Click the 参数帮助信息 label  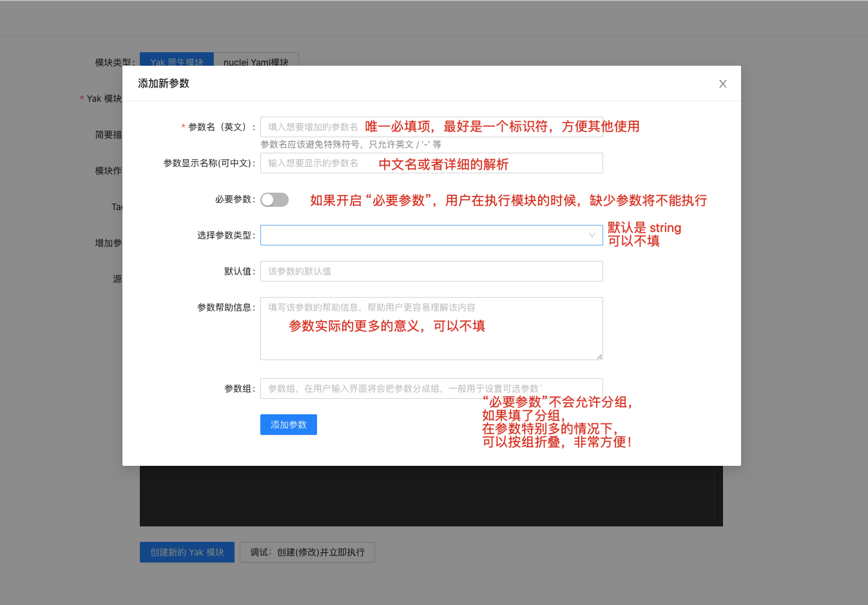click(225, 307)
